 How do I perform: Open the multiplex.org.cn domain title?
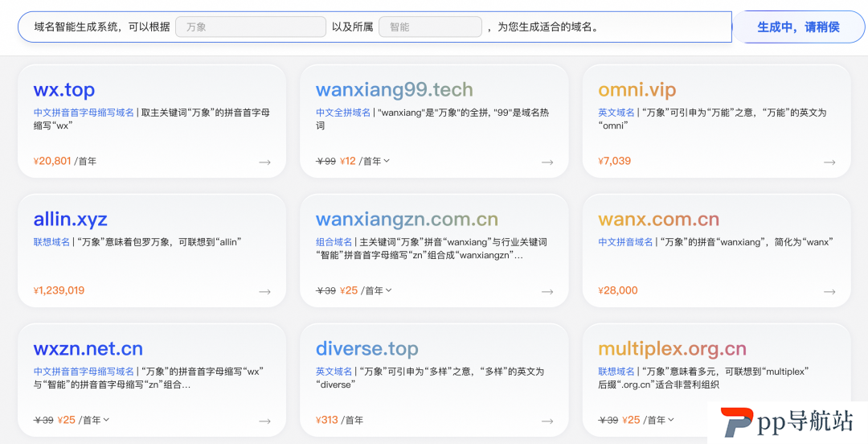point(672,349)
